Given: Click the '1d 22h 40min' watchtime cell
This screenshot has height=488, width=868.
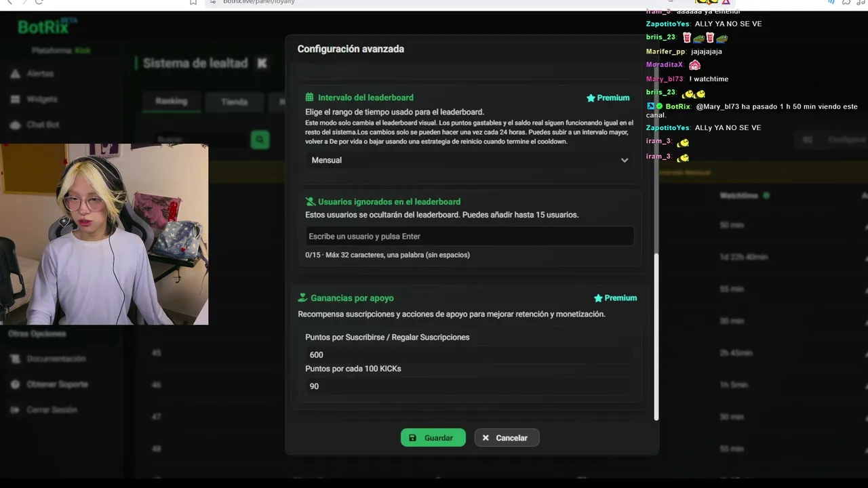Looking at the screenshot, I should coord(744,258).
